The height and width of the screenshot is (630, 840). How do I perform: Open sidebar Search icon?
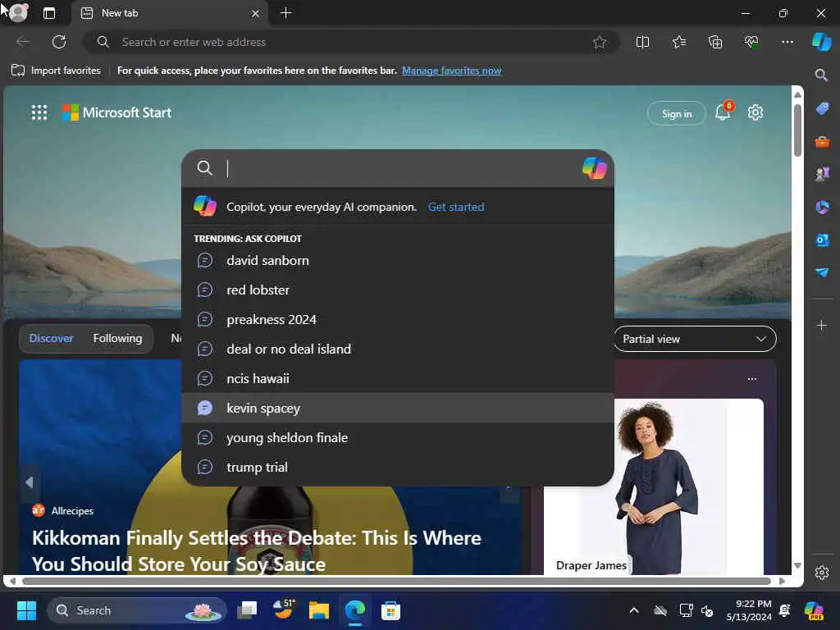click(821, 75)
